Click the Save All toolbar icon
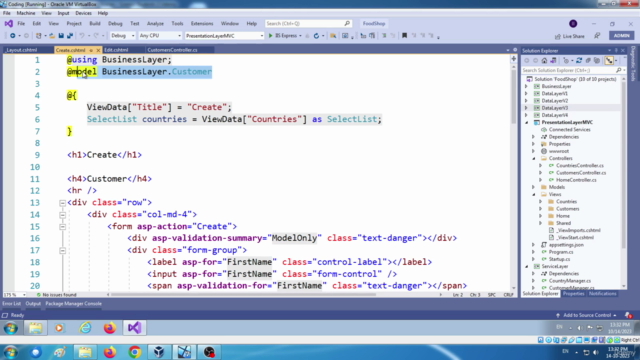The height and width of the screenshot is (360, 640). click(70, 36)
